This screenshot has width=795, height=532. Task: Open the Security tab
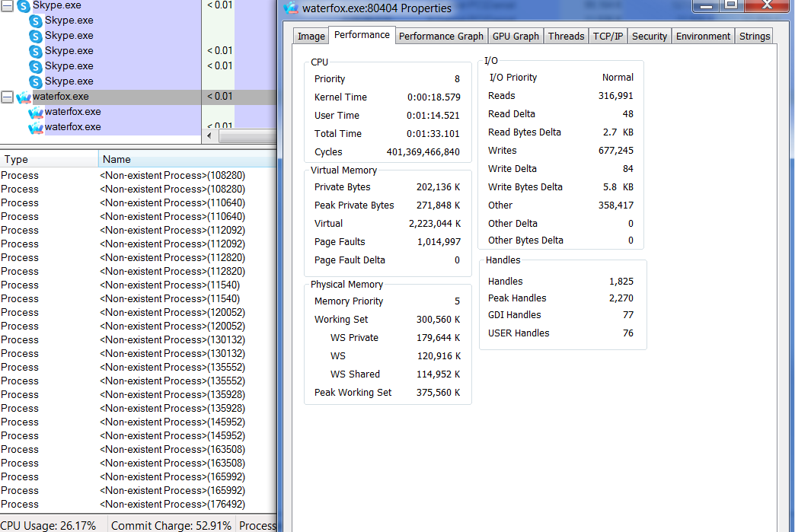tap(649, 36)
